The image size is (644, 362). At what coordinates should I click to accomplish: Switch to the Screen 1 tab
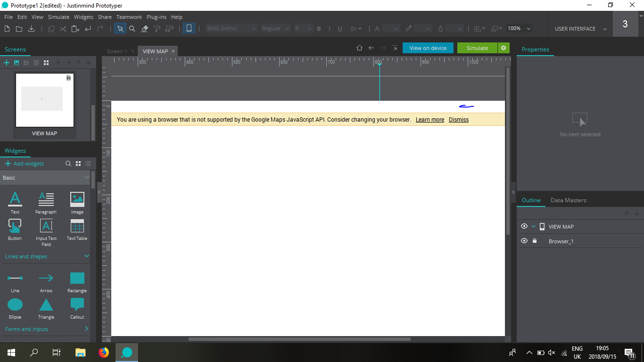(x=117, y=51)
